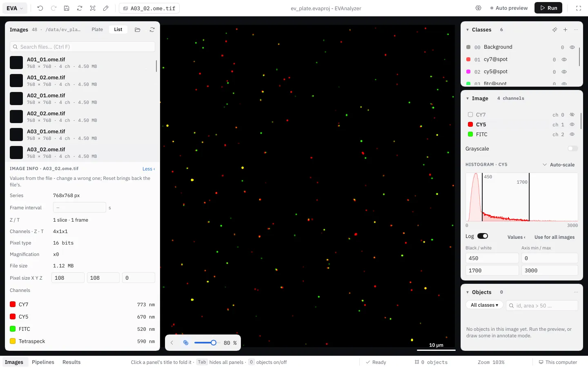
Task: Save the project with the floppy disk icon
Action: (67, 8)
